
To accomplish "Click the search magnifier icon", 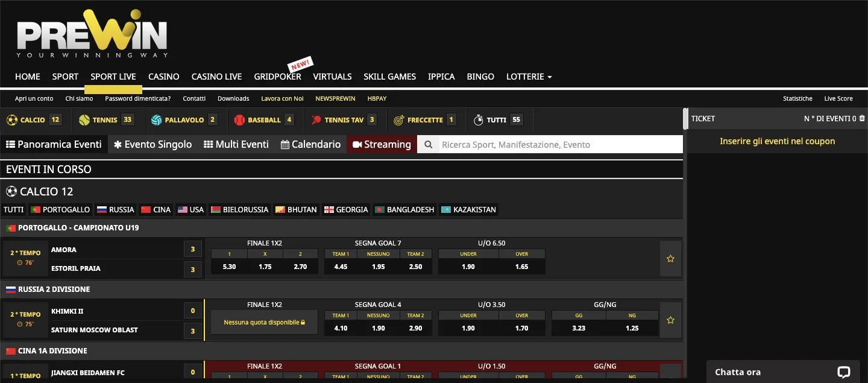I will 428,144.
